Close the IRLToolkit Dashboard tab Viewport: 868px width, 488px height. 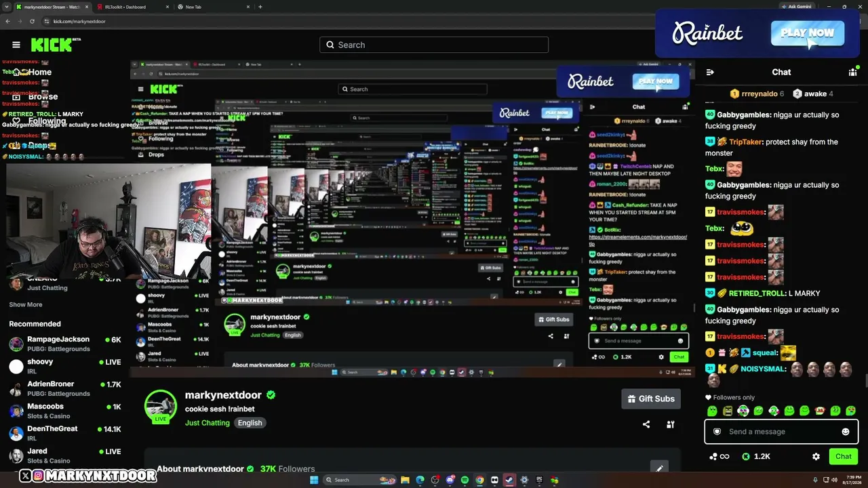pos(167,7)
